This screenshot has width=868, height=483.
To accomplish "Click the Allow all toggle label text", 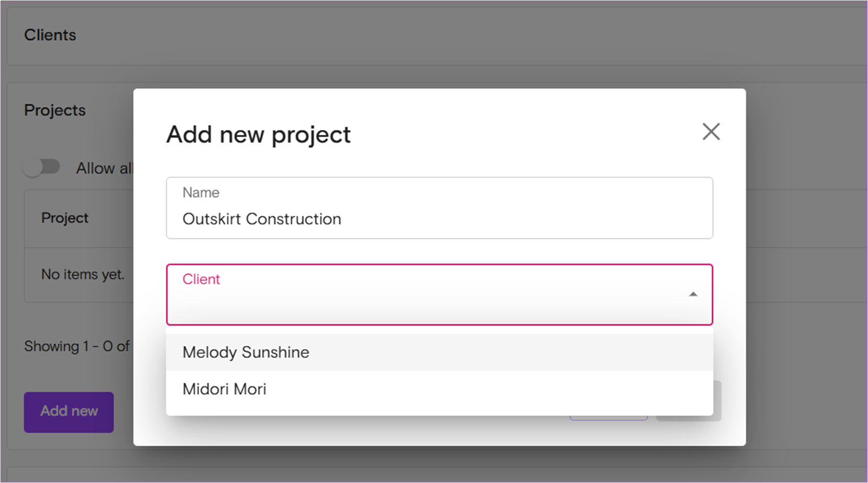I will 105,168.
